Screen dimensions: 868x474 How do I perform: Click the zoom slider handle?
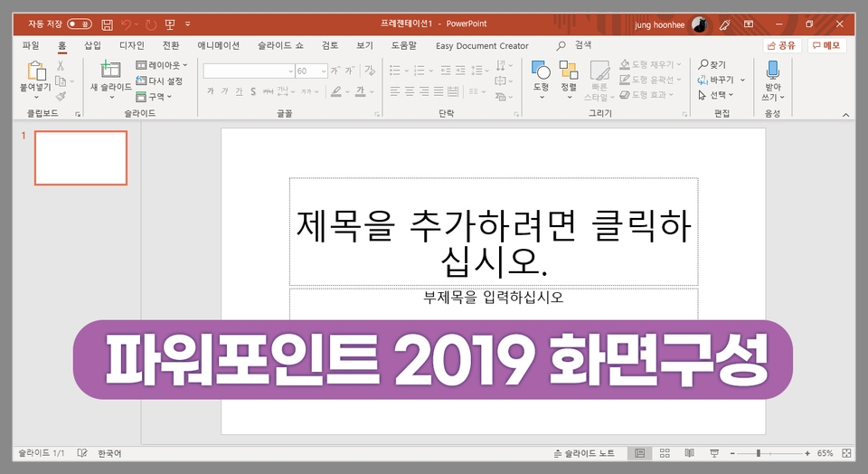pyautogui.click(x=759, y=453)
